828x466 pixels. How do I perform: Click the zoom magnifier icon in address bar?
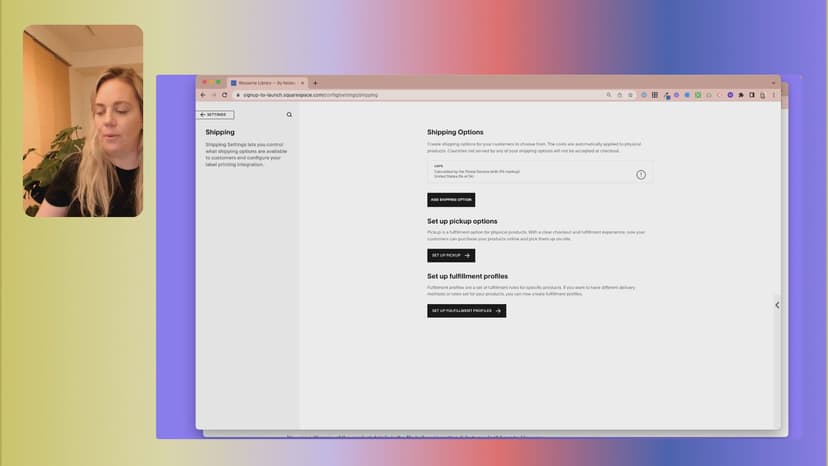(609, 95)
